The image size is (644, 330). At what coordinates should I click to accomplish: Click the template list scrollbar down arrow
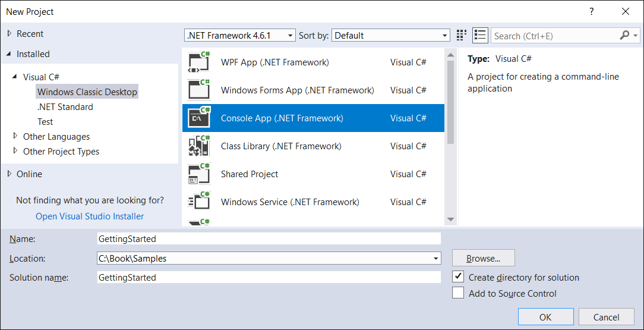pyautogui.click(x=450, y=219)
